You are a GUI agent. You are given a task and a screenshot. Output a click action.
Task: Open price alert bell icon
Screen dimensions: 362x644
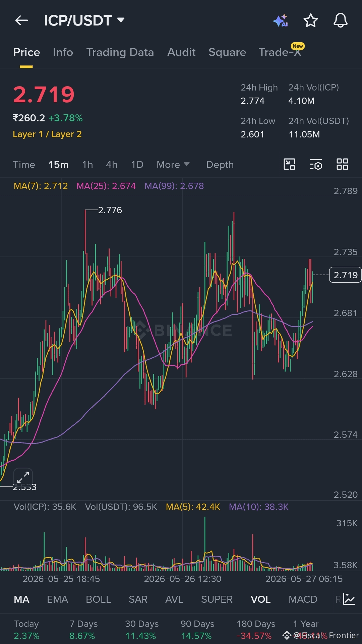(340, 20)
